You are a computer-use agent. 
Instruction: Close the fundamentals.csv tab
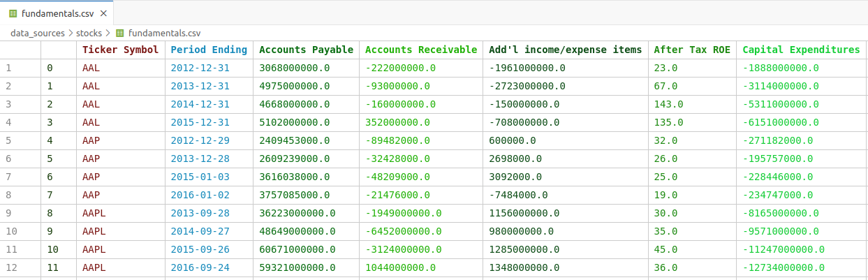(103, 13)
